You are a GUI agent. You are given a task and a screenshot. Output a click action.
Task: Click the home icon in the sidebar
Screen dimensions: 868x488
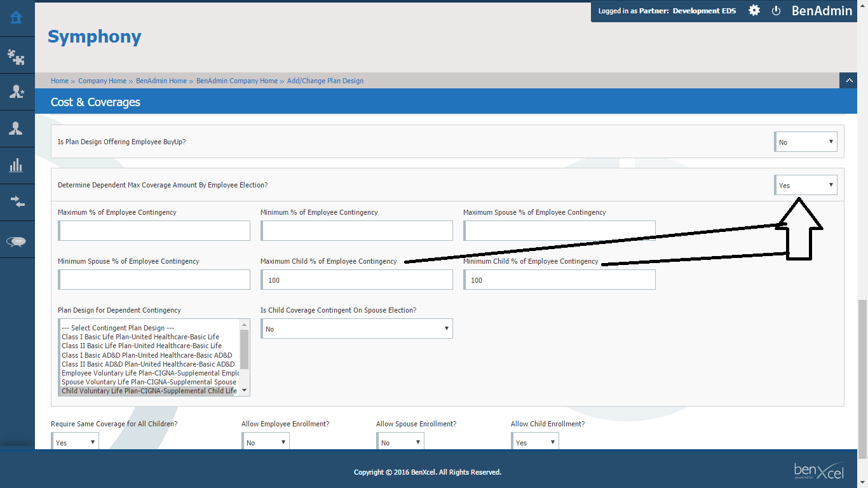coord(17,18)
